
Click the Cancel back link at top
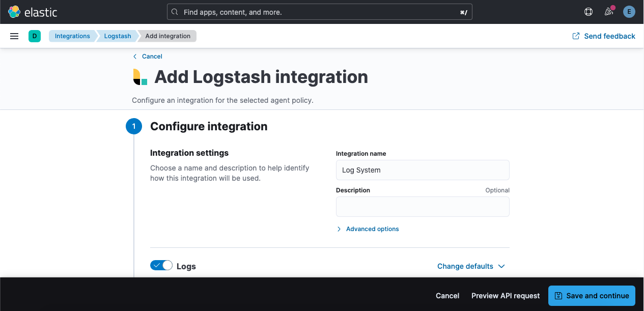pyautogui.click(x=152, y=56)
